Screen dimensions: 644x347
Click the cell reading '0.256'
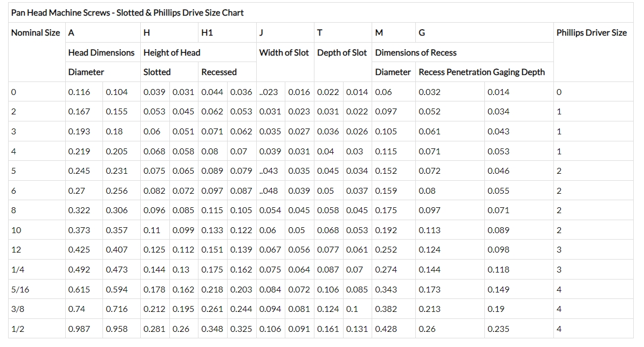click(x=117, y=190)
